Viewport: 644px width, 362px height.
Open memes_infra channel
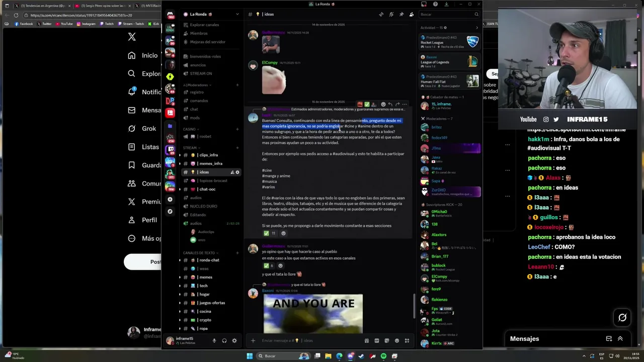click(x=211, y=163)
